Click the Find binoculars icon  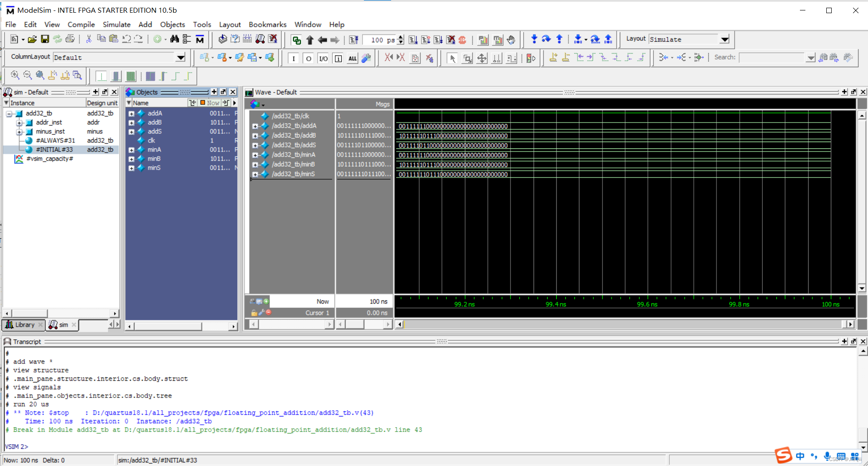175,39
